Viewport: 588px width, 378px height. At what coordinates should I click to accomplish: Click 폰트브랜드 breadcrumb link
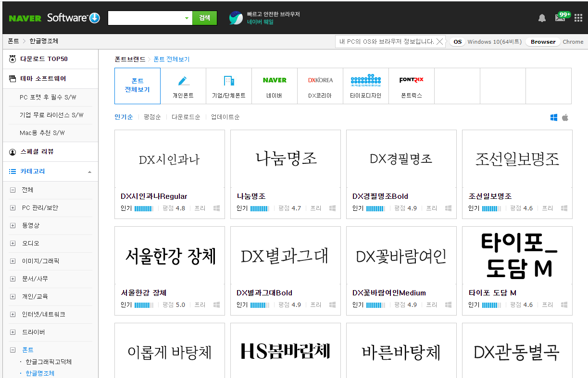point(130,60)
